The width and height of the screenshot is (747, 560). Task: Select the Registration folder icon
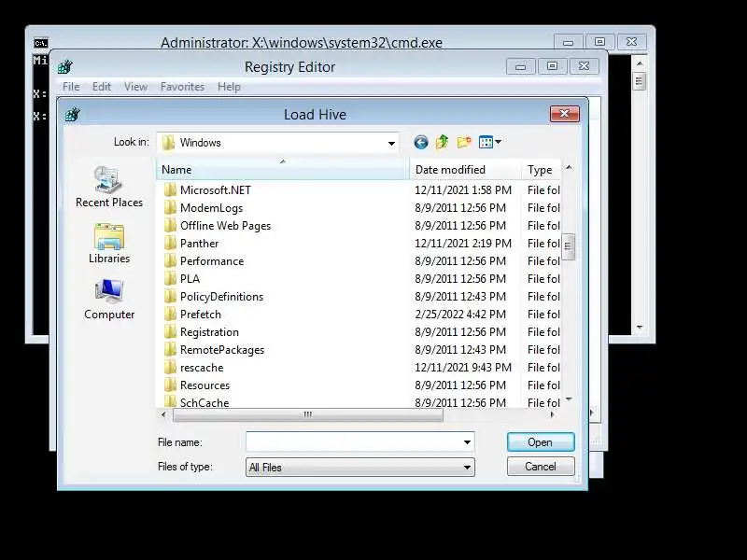[170, 332]
